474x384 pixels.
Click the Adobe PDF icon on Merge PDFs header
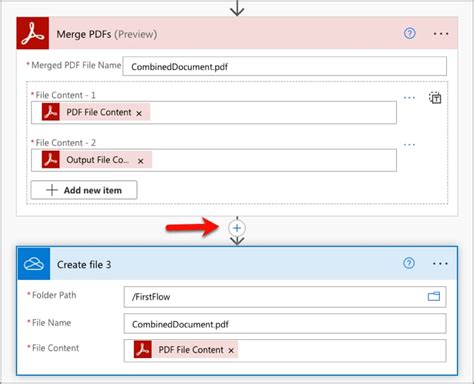coord(33,33)
